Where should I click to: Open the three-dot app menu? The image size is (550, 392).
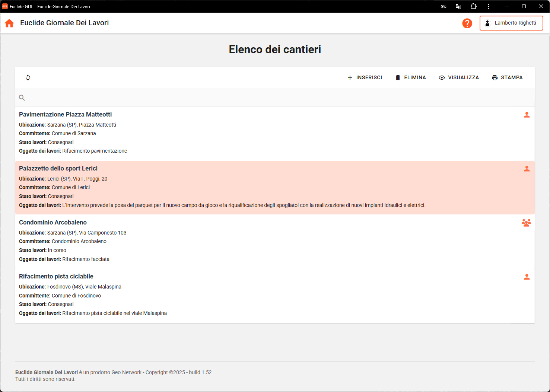coord(488,6)
